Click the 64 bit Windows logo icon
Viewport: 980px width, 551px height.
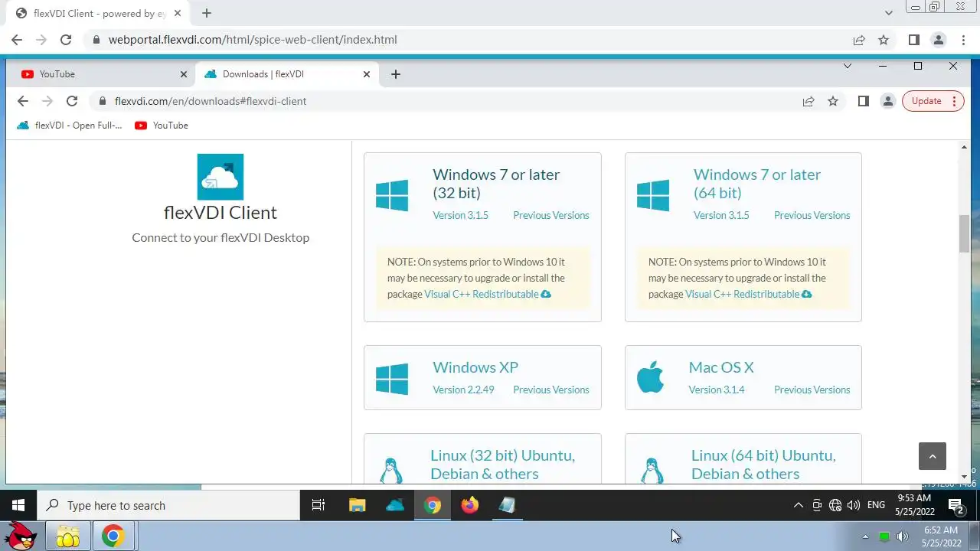point(653,195)
